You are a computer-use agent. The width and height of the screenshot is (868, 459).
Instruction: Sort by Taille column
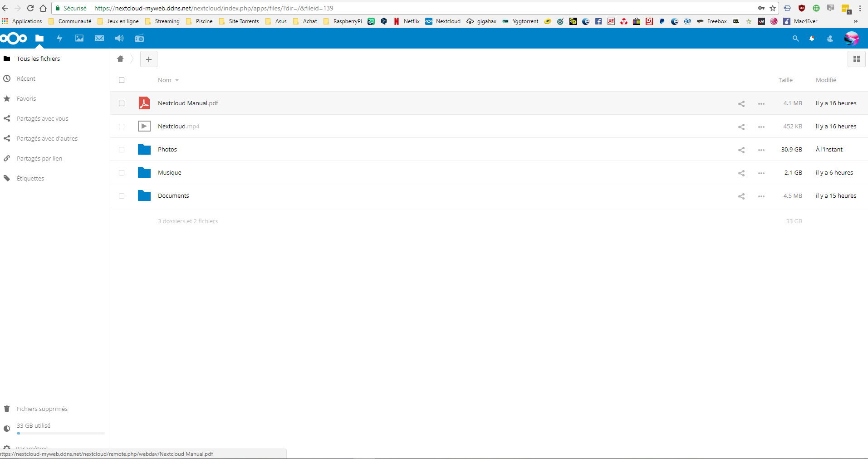point(785,80)
